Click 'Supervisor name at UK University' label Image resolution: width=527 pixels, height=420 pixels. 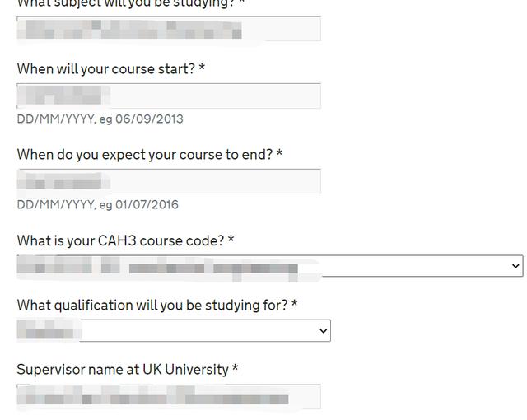(x=123, y=369)
